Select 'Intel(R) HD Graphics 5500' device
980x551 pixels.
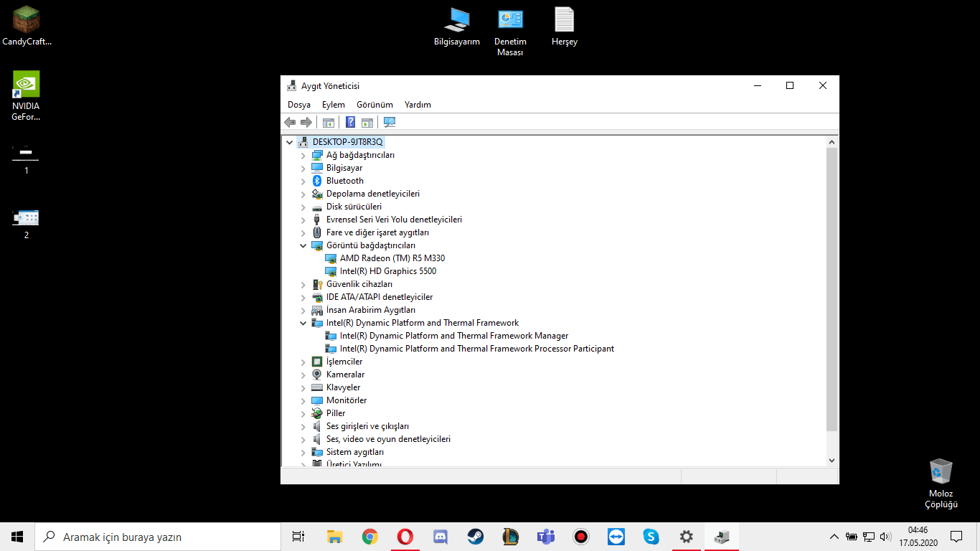tap(388, 271)
